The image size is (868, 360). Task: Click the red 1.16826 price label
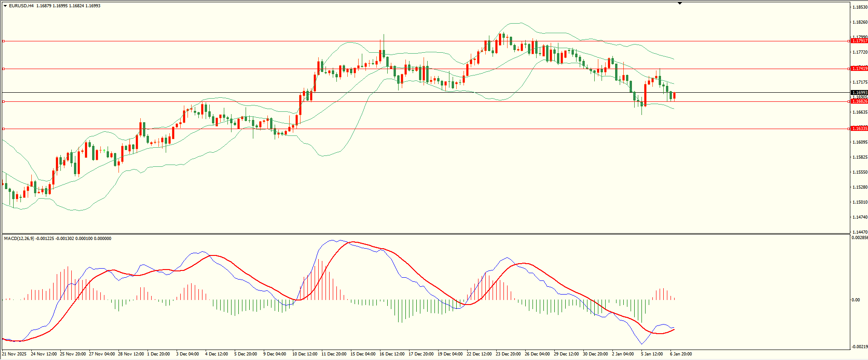[859, 101]
